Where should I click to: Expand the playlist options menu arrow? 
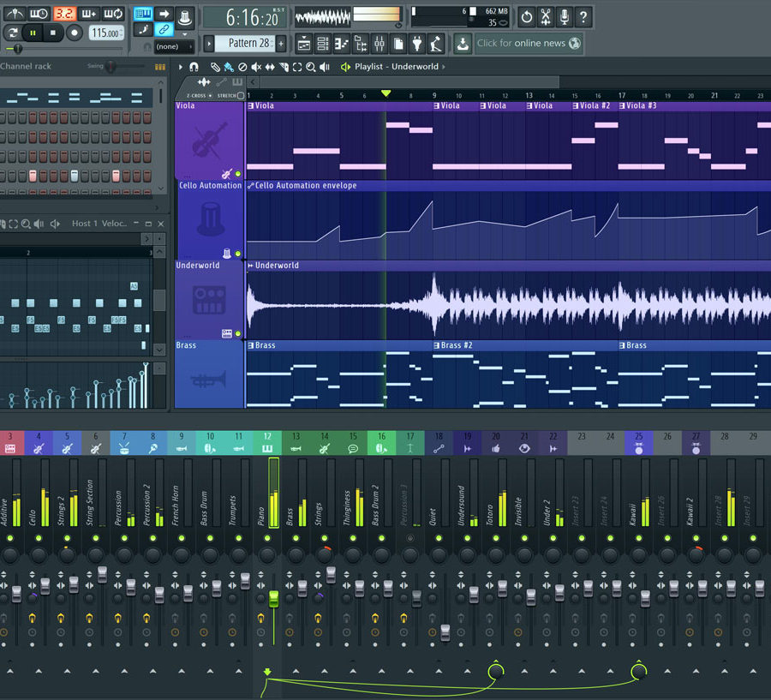tap(181, 67)
